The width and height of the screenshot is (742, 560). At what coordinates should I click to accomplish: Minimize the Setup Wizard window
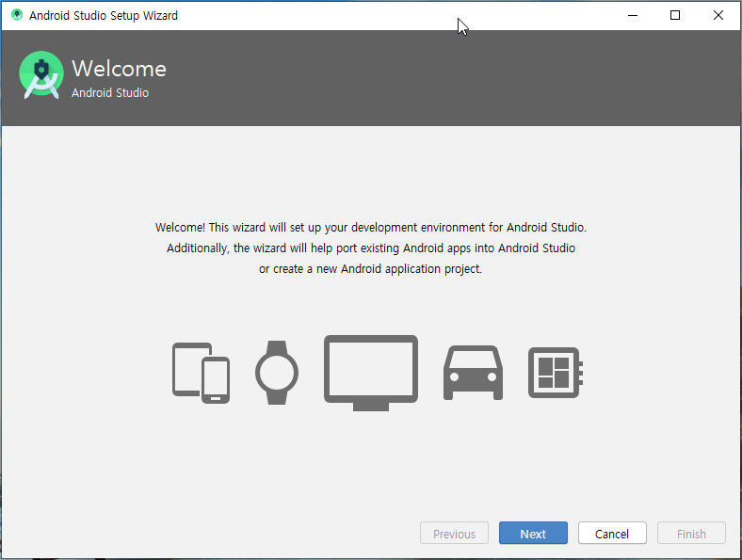[x=633, y=15]
